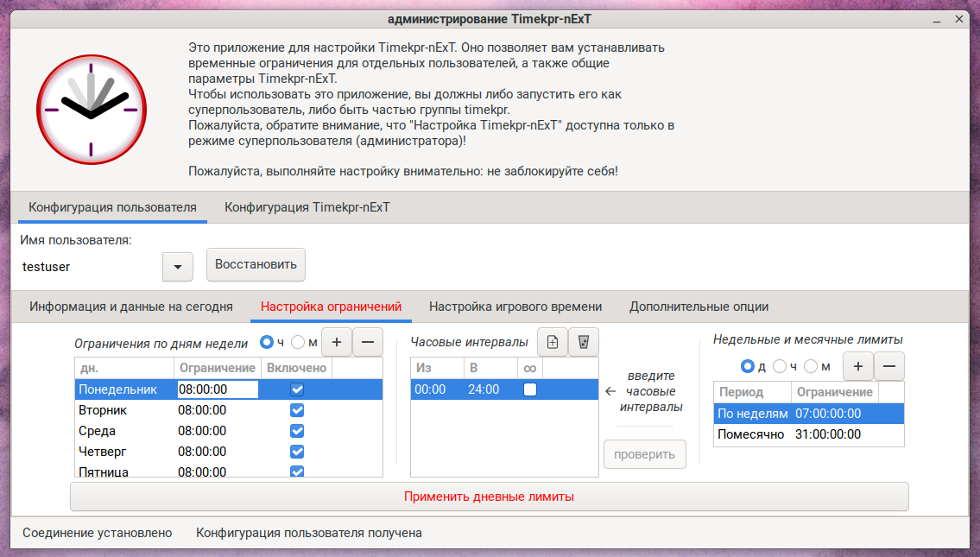Viewport: 980px width, 557px height.
Task: Click the delete hour interval trash icon
Action: pyautogui.click(x=584, y=342)
